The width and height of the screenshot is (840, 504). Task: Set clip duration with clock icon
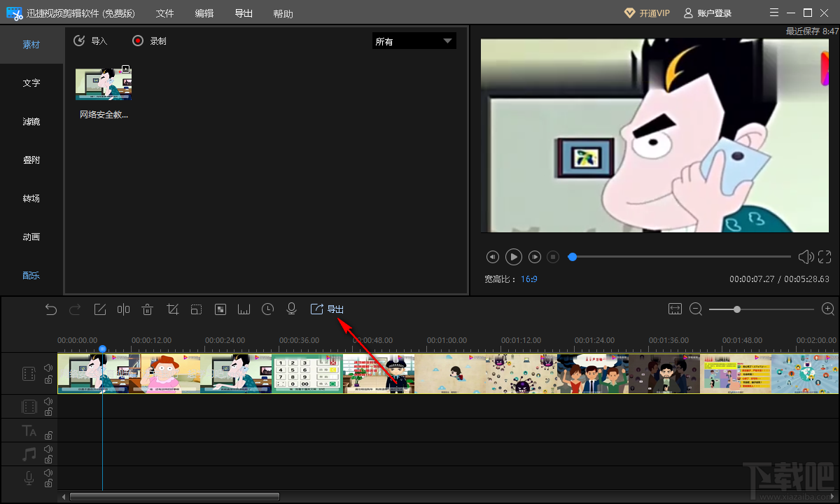click(x=268, y=309)
